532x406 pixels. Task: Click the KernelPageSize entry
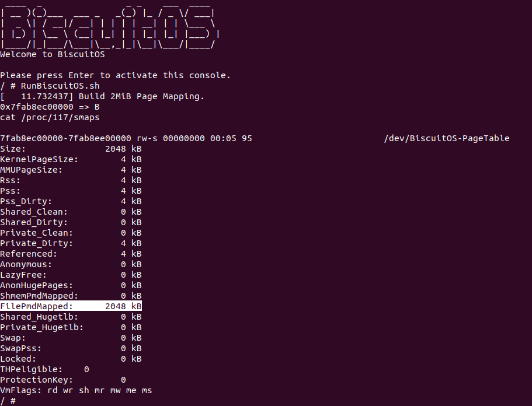71,159
